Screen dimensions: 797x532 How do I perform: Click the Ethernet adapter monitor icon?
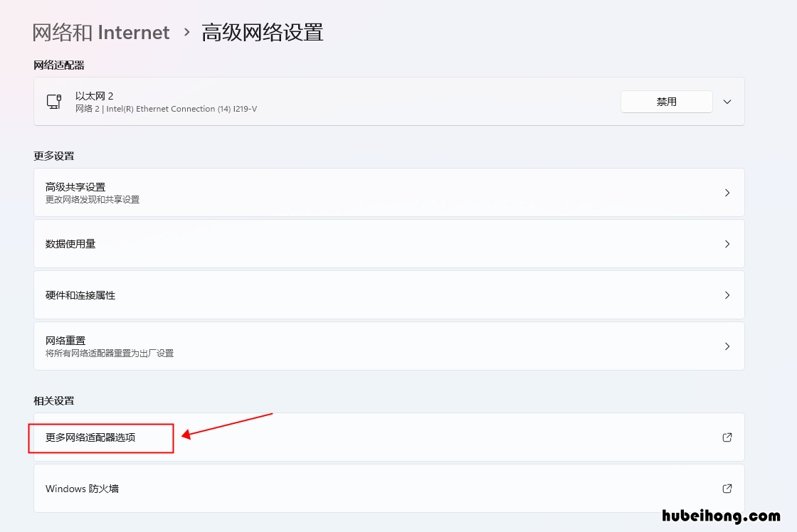point(54,102)
